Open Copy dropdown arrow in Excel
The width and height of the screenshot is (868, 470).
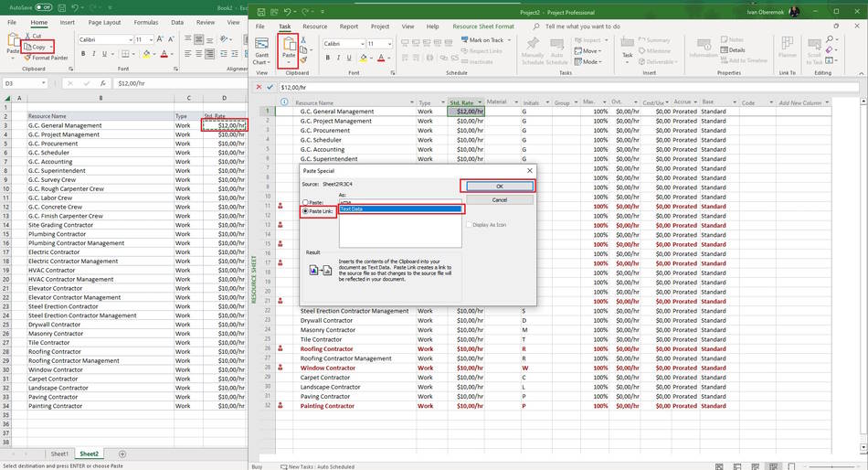tap(51, 48)
